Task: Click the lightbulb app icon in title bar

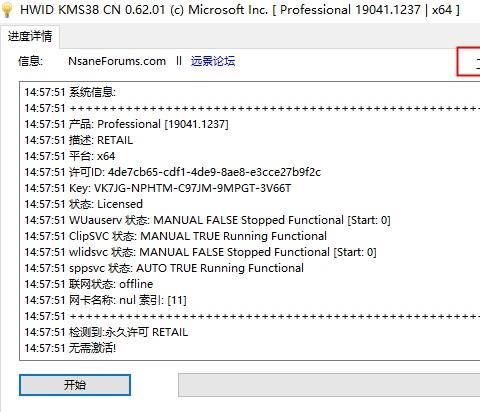Action: point(7,9)
